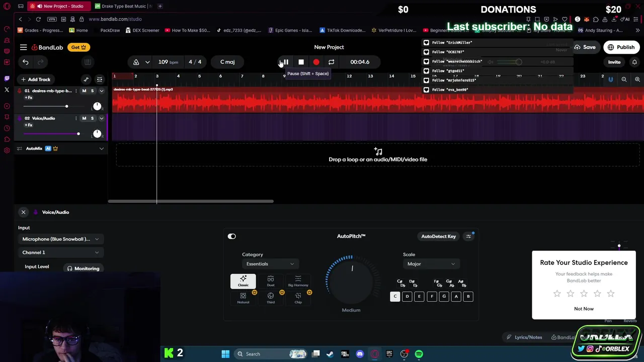The width and height of the screenshot is (644, 362).
Task: Select the Third AutoPitch preset
Action: 271,298
